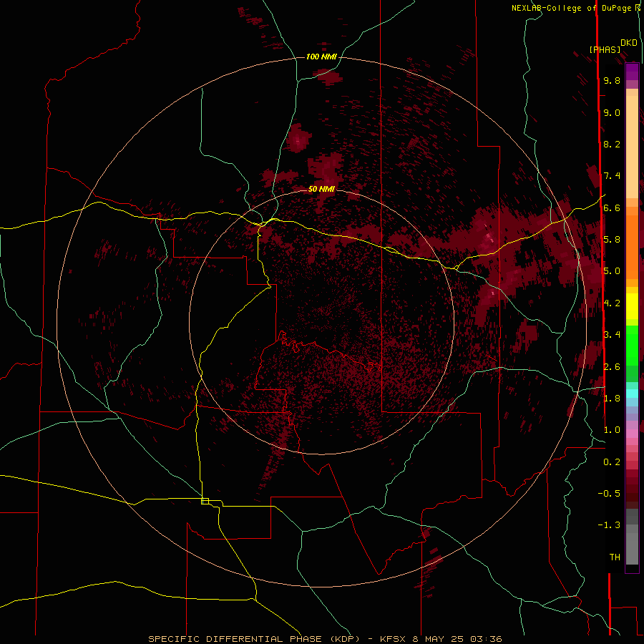Pick the cyan segment of the color bar
This screenshot has width=644, height=644.
tap(632, 393)
